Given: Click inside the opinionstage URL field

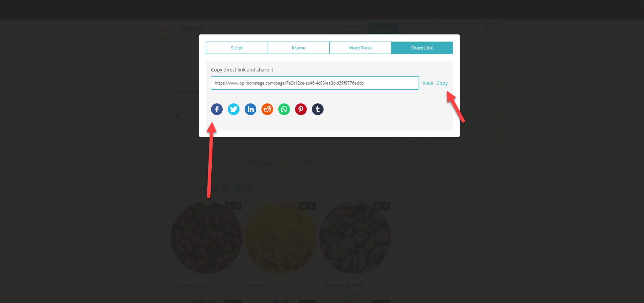Looking at the screenshot, I should click(x=315, y=83).
